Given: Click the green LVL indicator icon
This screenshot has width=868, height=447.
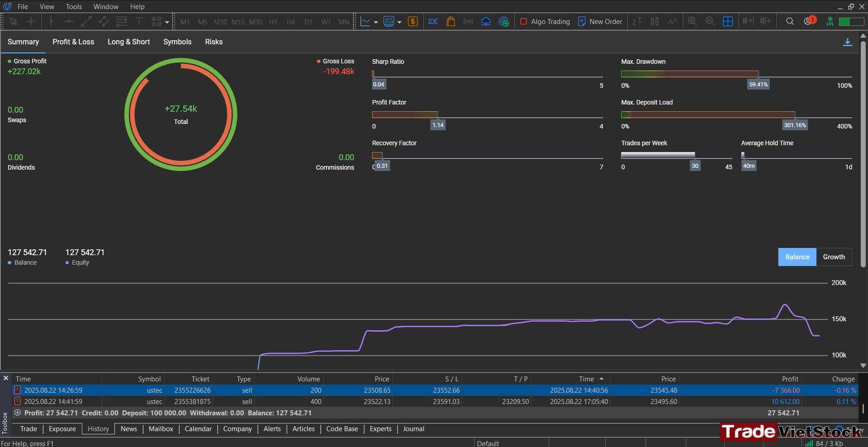Looking at the screenshot, I should (830, 21).
